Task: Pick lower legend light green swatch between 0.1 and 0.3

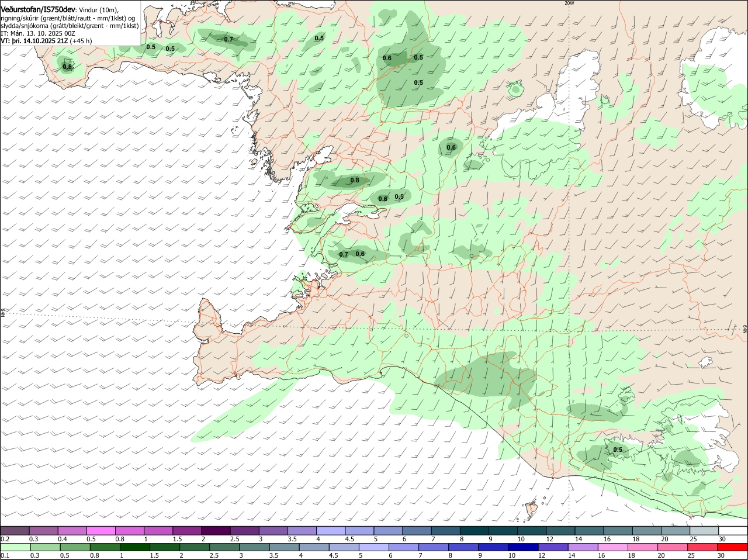Action: click(15, 547)
